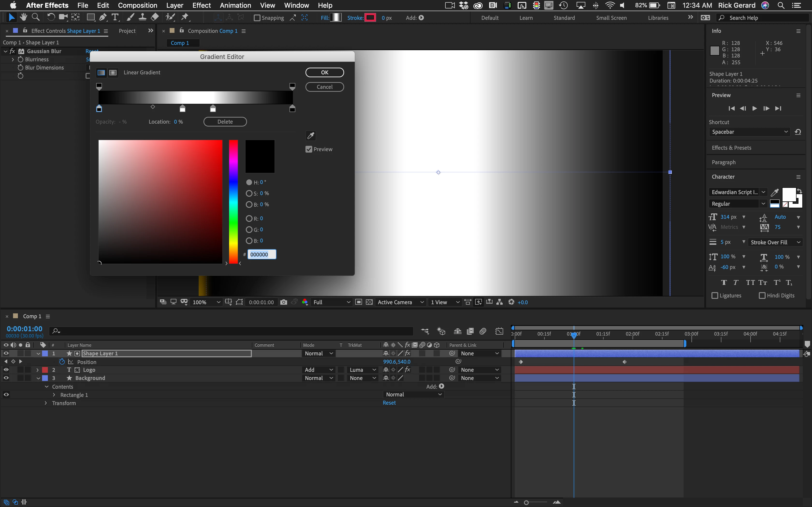Select Radial Gradient type icon

113,72
